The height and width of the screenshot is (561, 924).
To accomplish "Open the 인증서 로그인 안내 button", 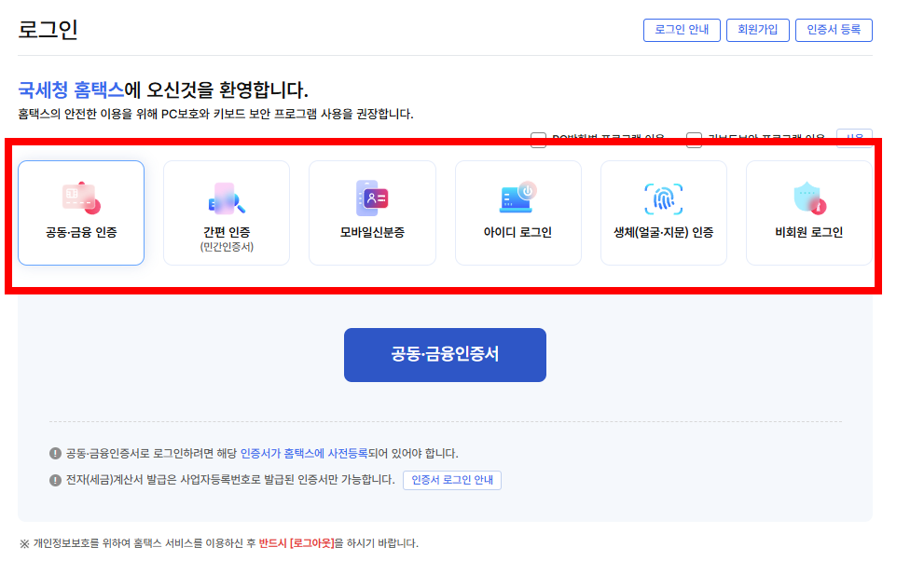I will pyautogui.click(x=452, y=480).
